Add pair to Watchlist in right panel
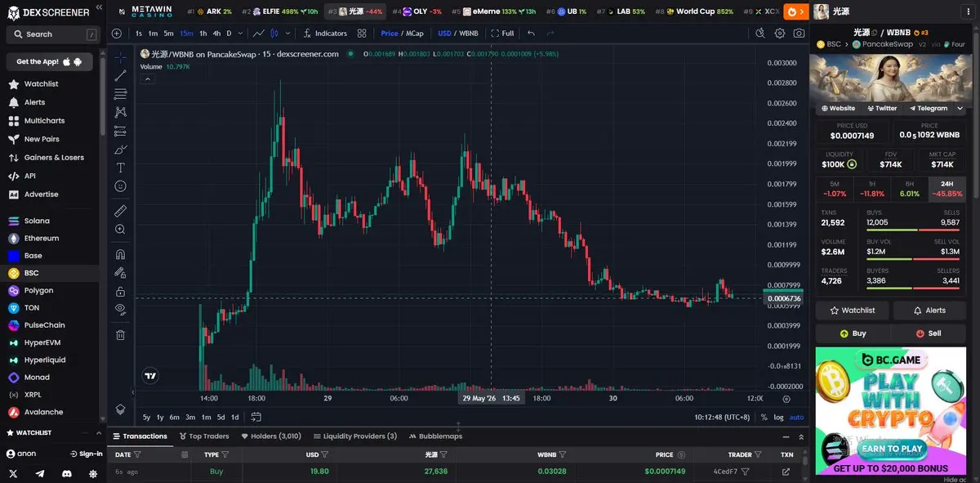980x483 pixels. click(x=853, y=311)
